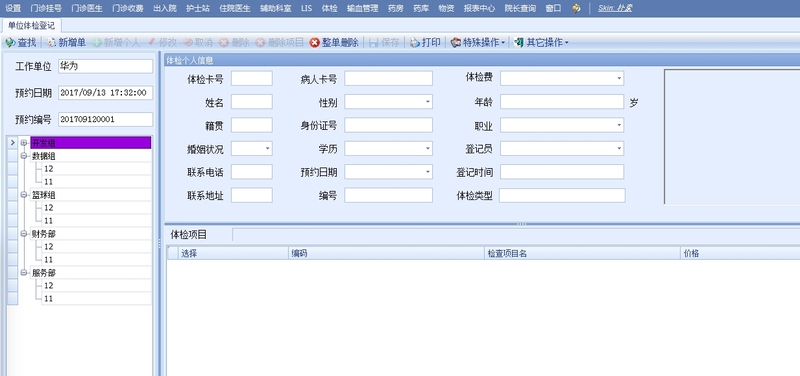Click the 价格 column header
This screenshot has height=376, width=800.
740,254
